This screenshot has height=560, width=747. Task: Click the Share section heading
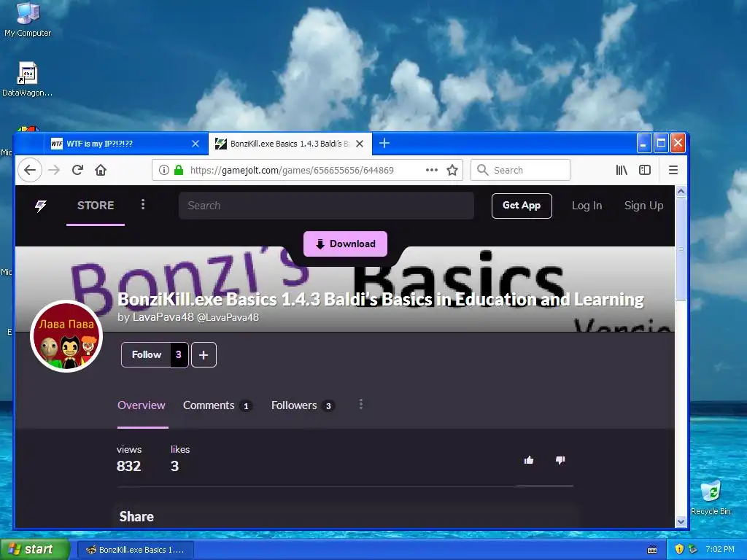[x=136, y=517]
